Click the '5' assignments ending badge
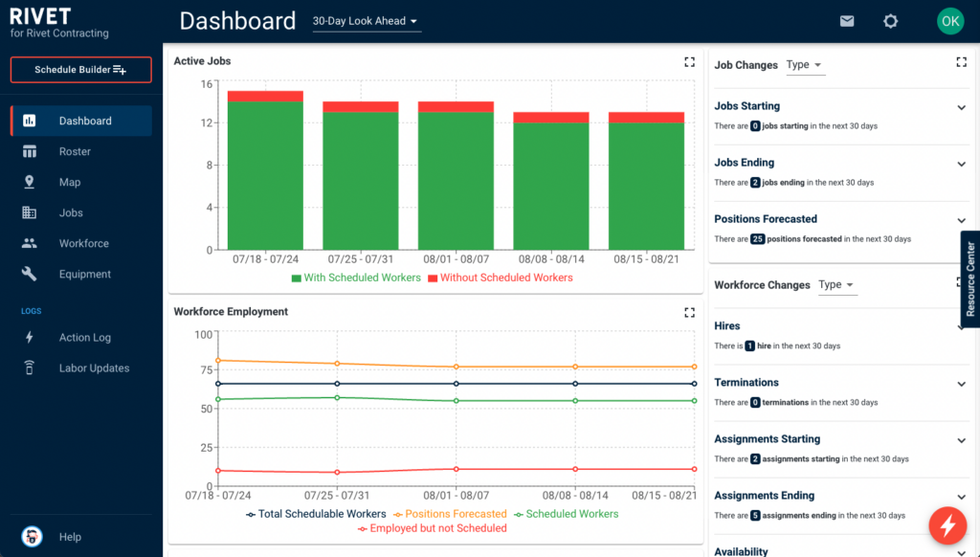The width and height of the screenshot is (980, 557). [x=755, y=516]
